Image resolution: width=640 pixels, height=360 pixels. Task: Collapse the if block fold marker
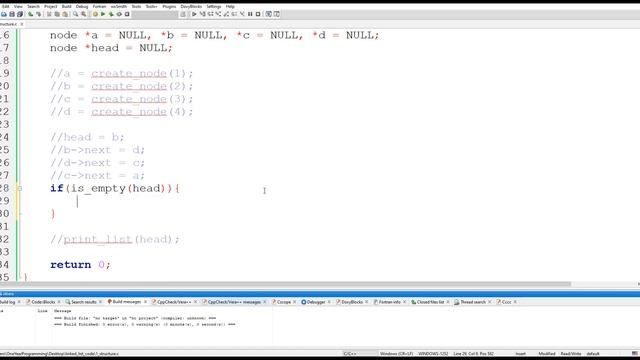pyautogui.click(x=19, y=188)
